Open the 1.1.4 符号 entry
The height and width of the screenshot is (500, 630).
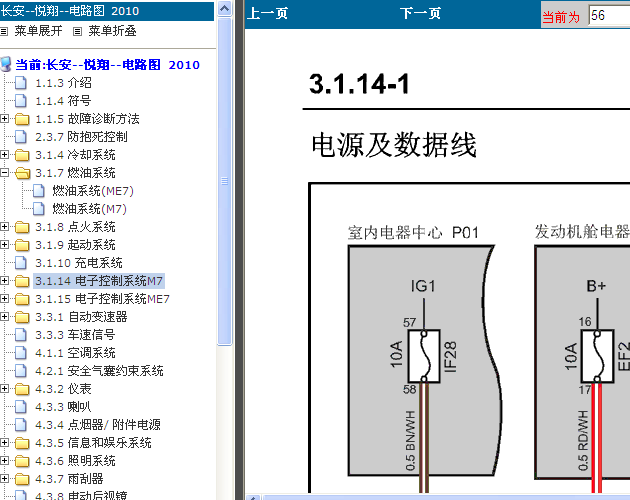(63, 101)
